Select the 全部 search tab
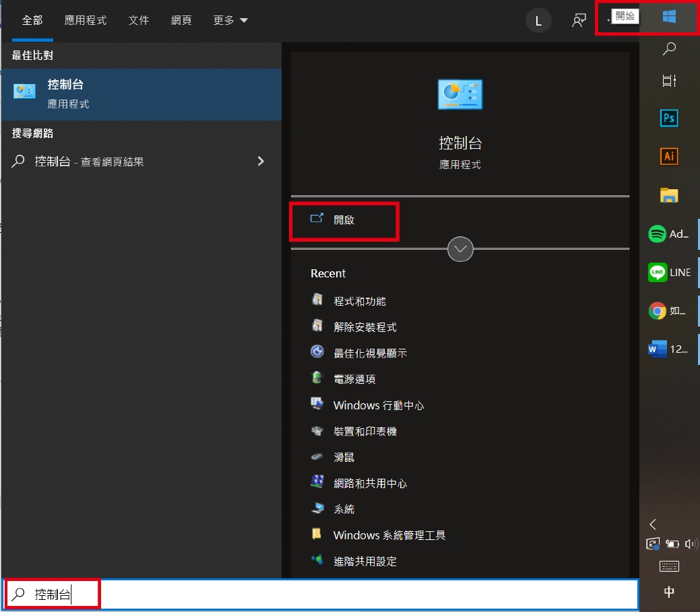Viewport: 700px width, 612px height. click(x=32, y=20)
